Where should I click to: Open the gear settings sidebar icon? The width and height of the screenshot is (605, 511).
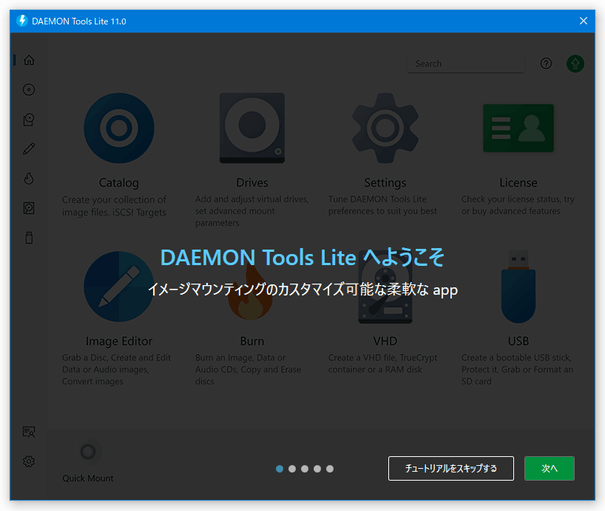coord(29,461)
